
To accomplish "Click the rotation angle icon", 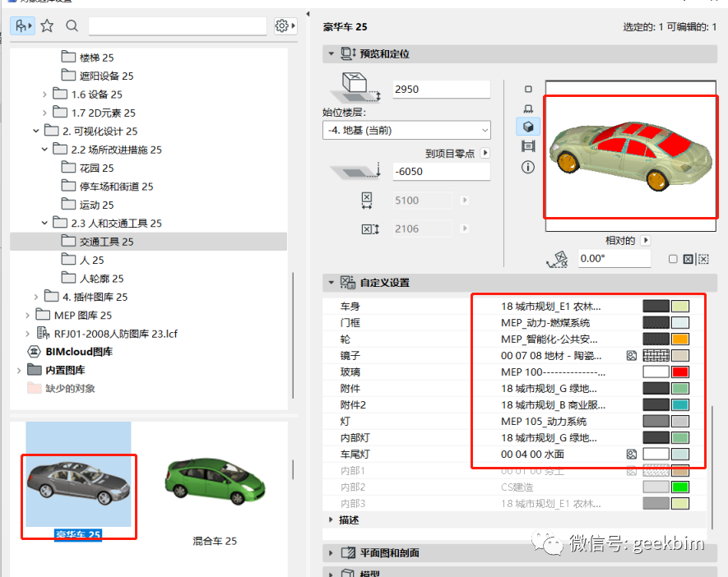I will [x=557, y=259].
